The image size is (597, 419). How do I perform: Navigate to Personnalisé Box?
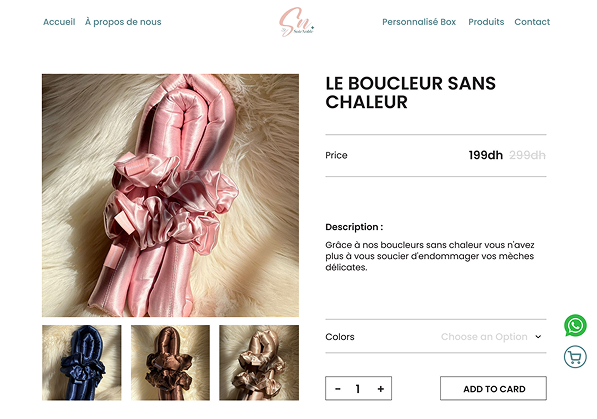click(x=419, y=22)
